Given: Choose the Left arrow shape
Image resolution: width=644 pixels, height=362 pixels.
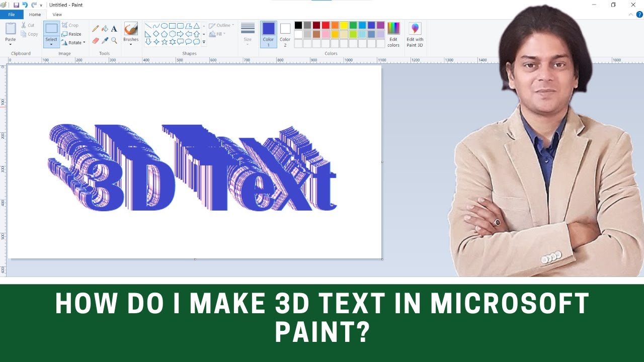Looking at the screenshot, I should coord(188,34).
